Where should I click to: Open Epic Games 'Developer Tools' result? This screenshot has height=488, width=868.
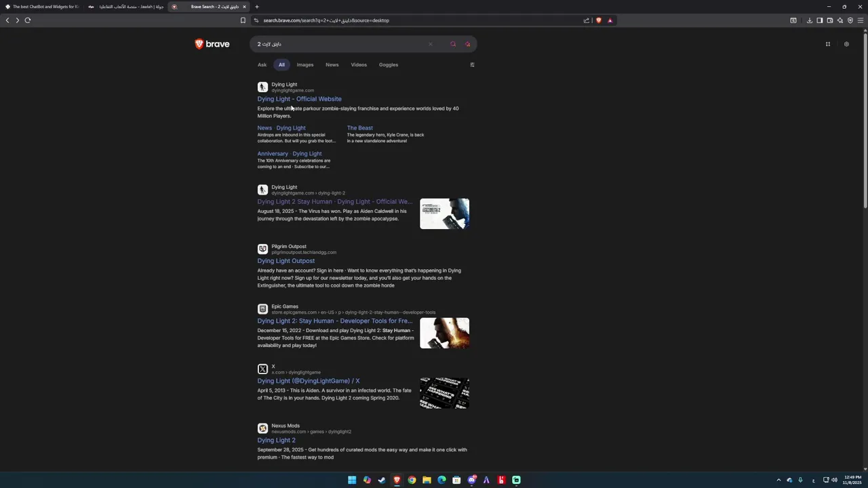pyautogui.click(x=335, y=321)
